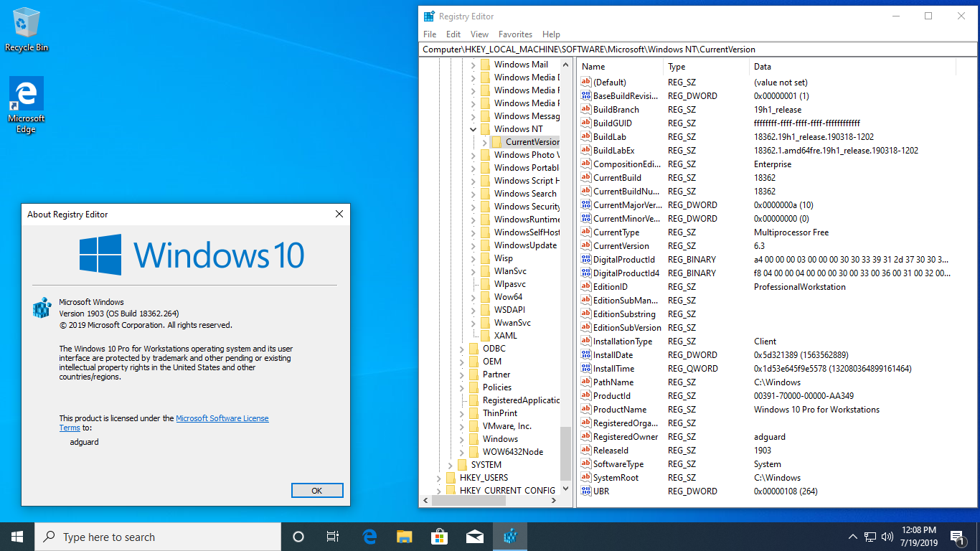The height and width of the screenshot is (551, 980).
Task: Click the ProductName string value icon
Action: click(x=585, y=410)
